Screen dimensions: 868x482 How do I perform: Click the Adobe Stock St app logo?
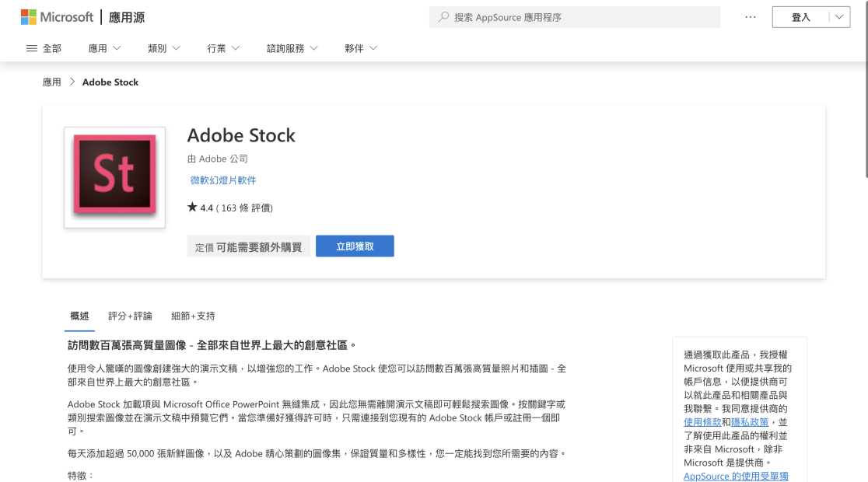(x=114, y=177)
